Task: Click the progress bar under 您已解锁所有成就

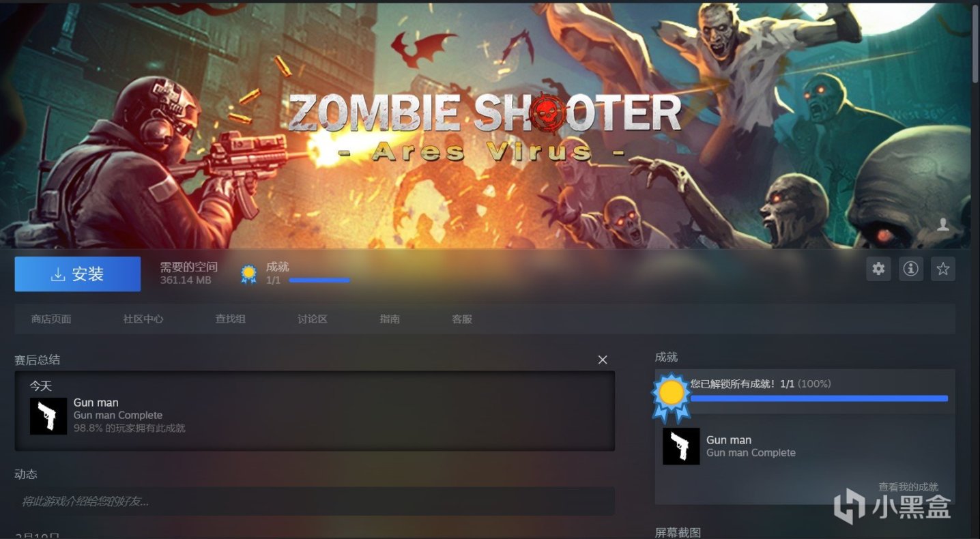Action: tap(819, 398)
